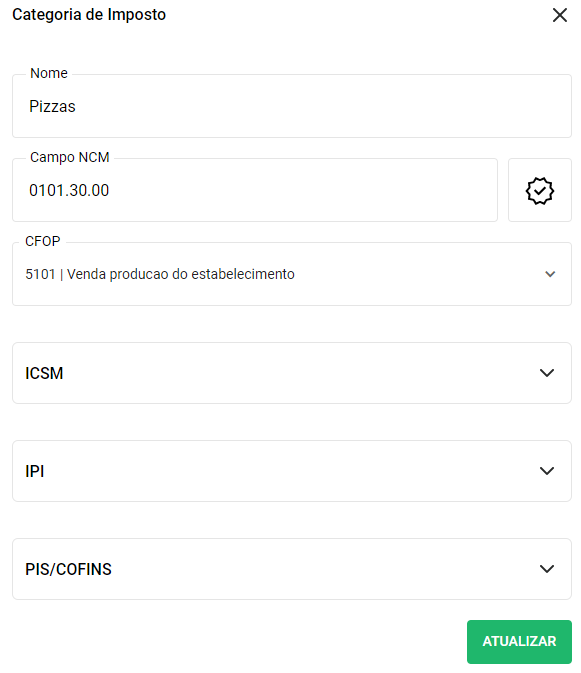Image resolution: width=581 pixels, height=673 pixels.
Task: Validate the NCM code with badge icon
Action: pos(540,190)
